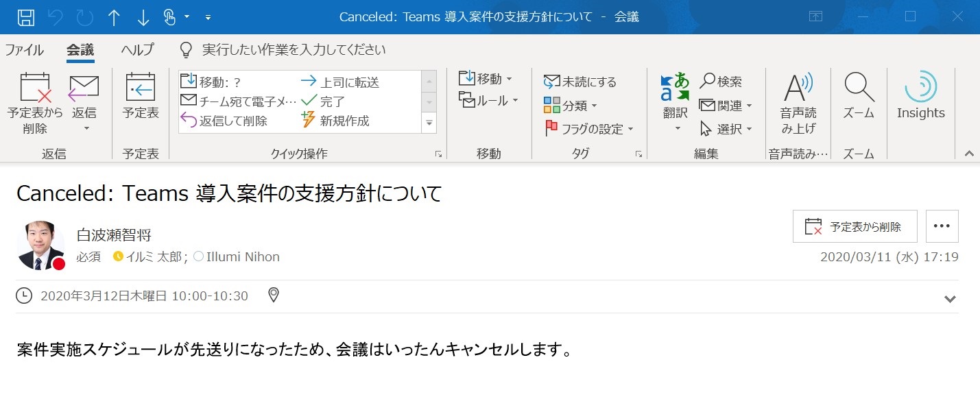The height and width of the screenshot is (397, 980).
Task: Go to next item with down arrow
Action: point(143,17)
